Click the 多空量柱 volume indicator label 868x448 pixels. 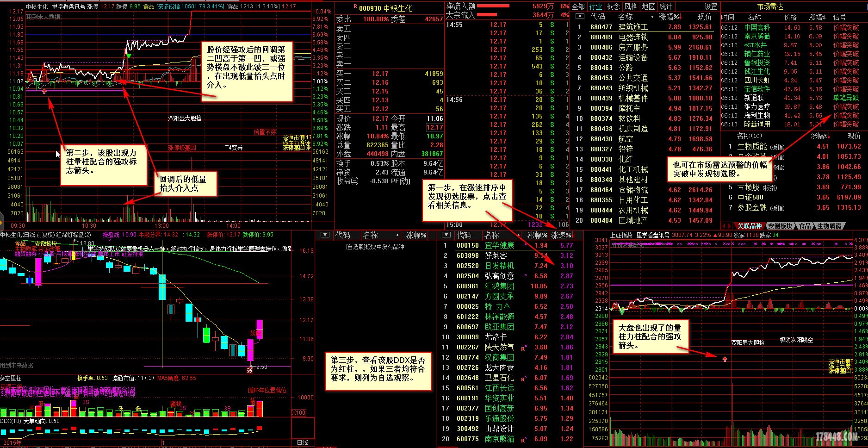point(11,378)
